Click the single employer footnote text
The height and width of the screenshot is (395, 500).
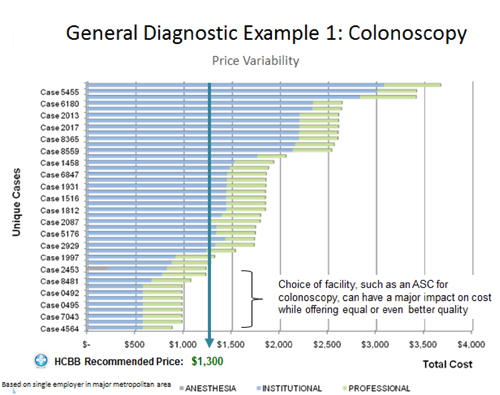pyautogui.click(x=86, y=384)
